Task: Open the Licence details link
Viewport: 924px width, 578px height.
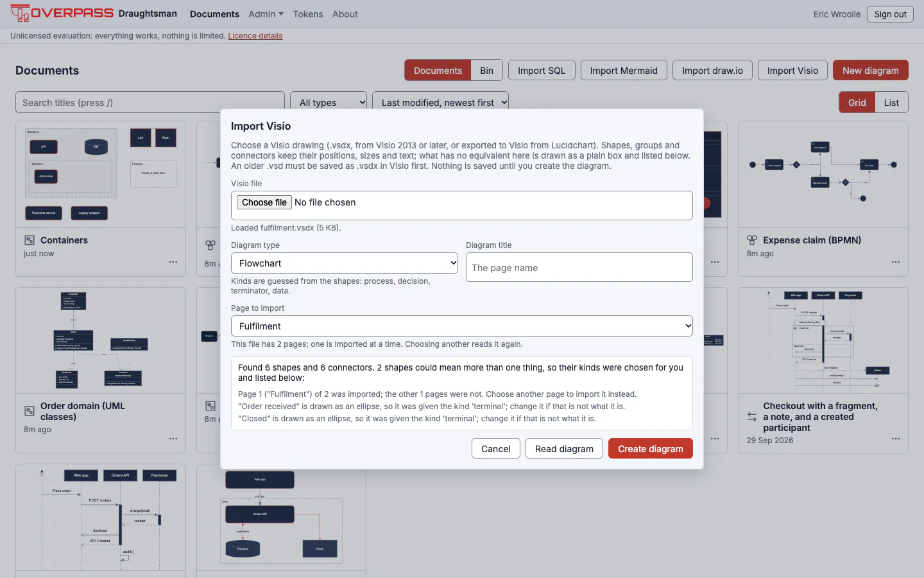Action: 255,36
